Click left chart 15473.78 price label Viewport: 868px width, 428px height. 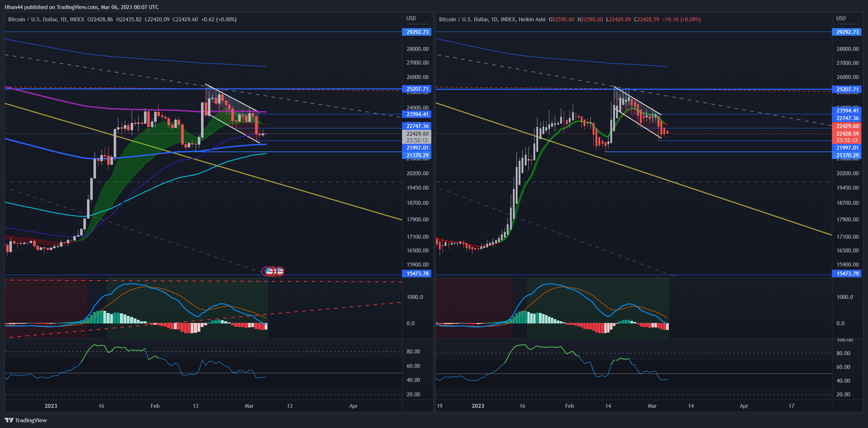(417, 274)
